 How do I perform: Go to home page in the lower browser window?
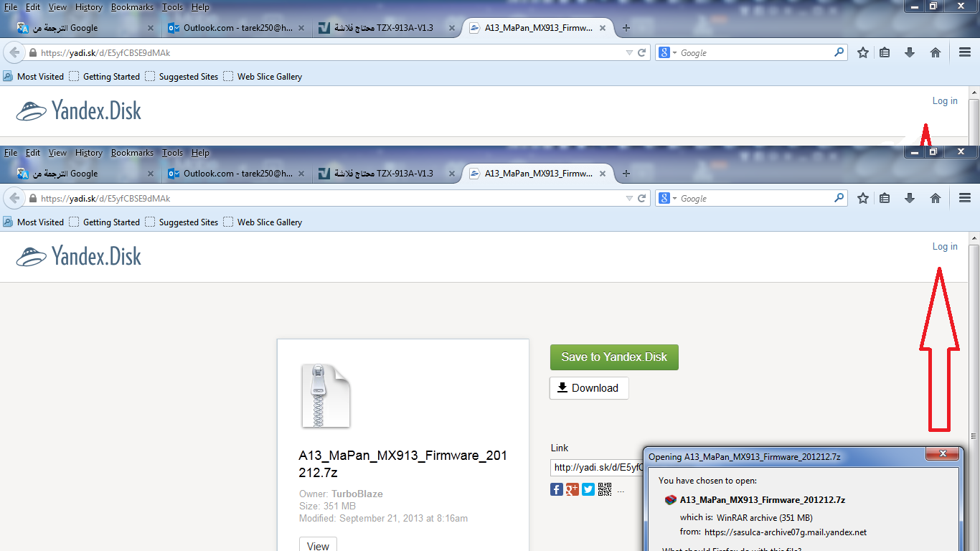coord(936,198)
